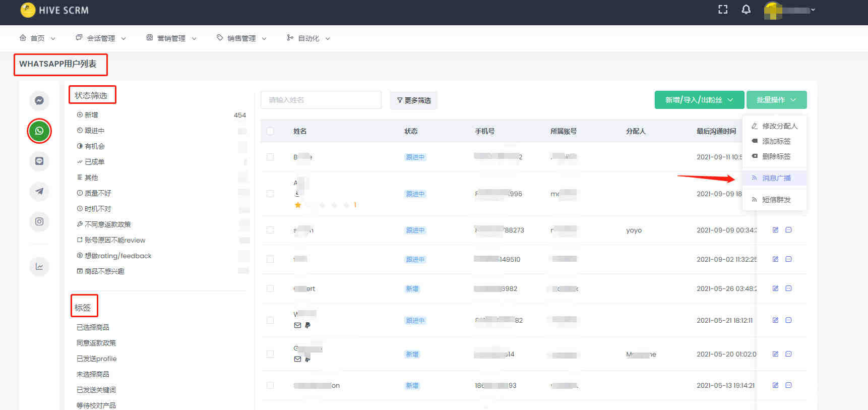Click the 最后沟通时间 column header
868x410 pixels.
point(716,131)
